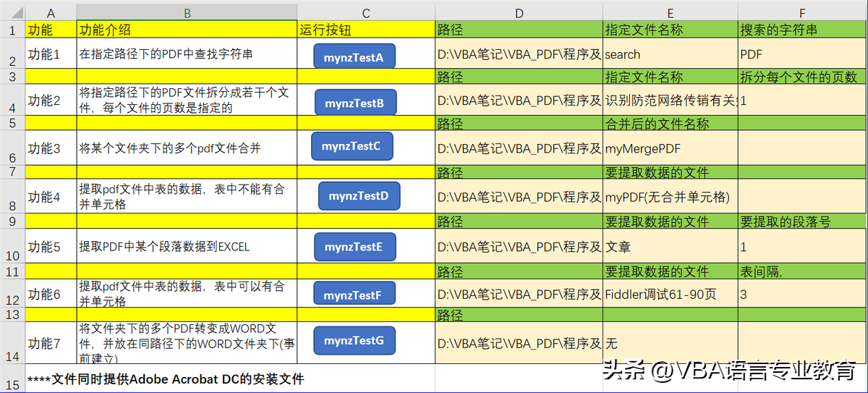
Task: Select row 2 header
Action: tap(12, 54)
